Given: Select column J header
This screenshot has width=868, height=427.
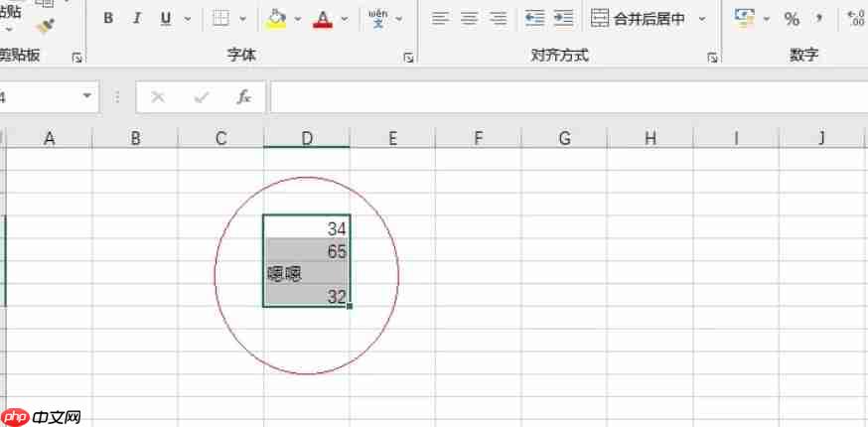Looking at the screenshot, I should [821, 138].
